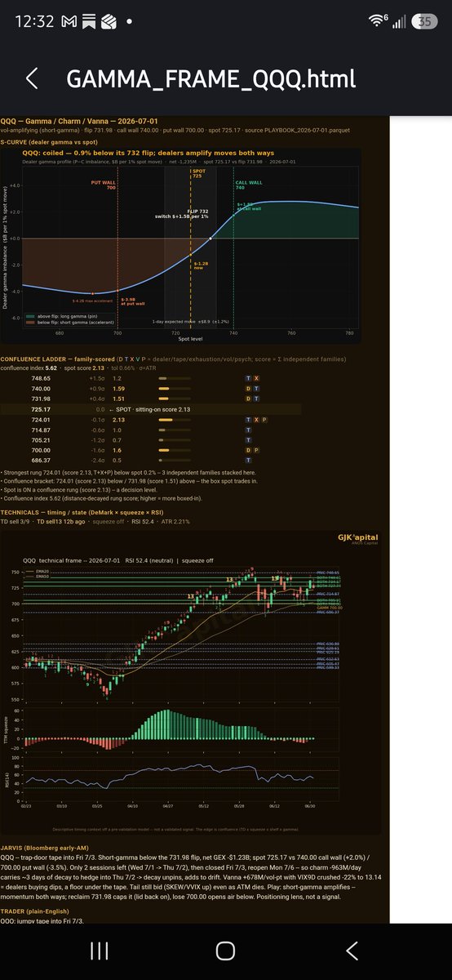Screen dimensions: 452x980
Task: Tap the X badge in the 748.65 row
Action: tap(257, 379)
